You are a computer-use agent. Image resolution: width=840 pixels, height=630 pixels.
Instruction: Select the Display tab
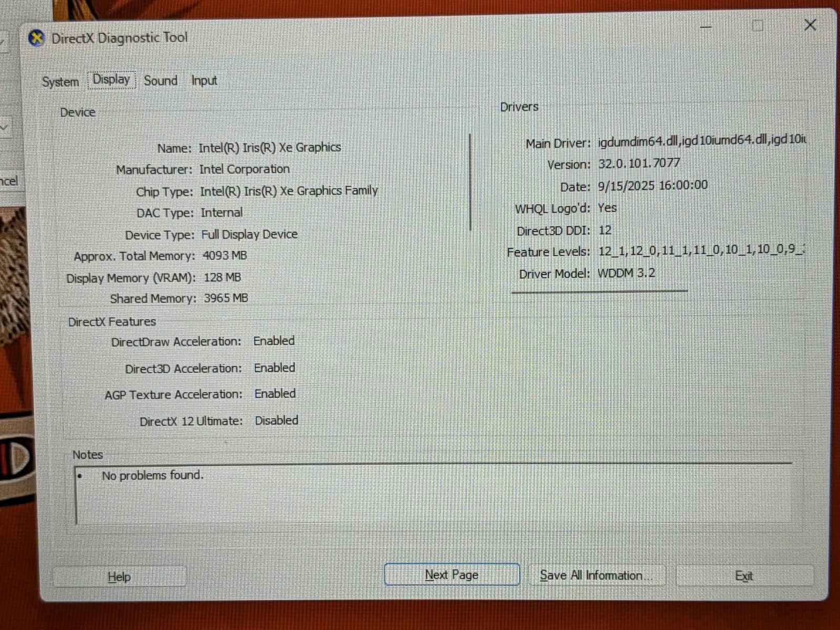[111, 80]
